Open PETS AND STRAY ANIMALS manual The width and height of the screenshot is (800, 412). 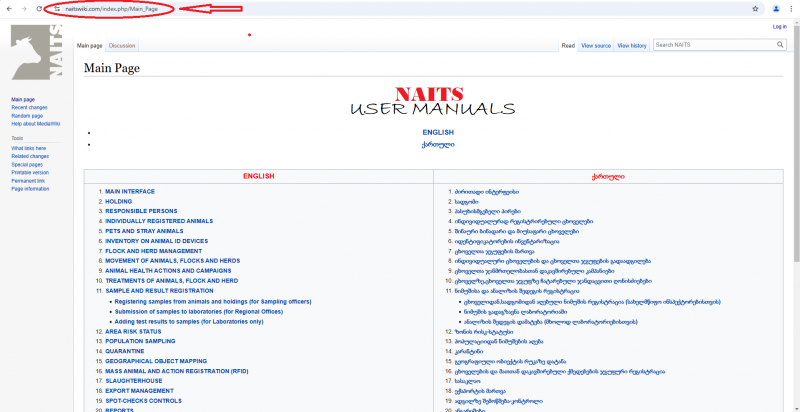(x=144, y=231)
